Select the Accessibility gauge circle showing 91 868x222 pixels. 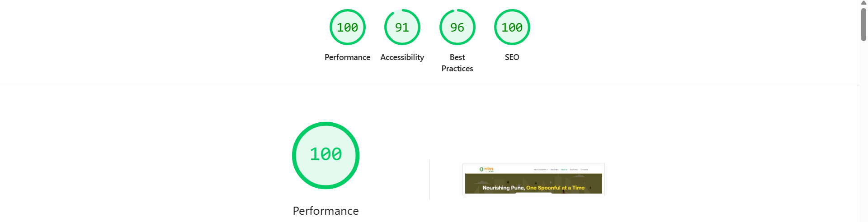click(402, 27)
